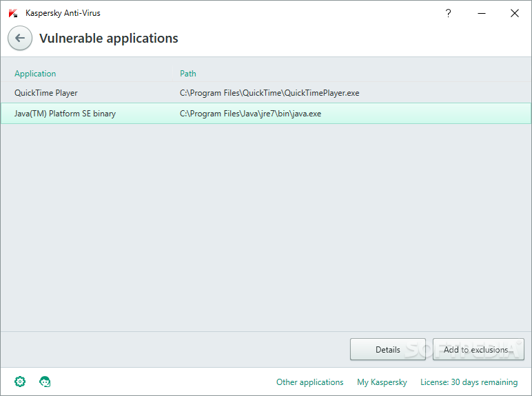Screen dimensions: 532x396
Task: Click the java.exe path cell
Action: pos(250,114)
